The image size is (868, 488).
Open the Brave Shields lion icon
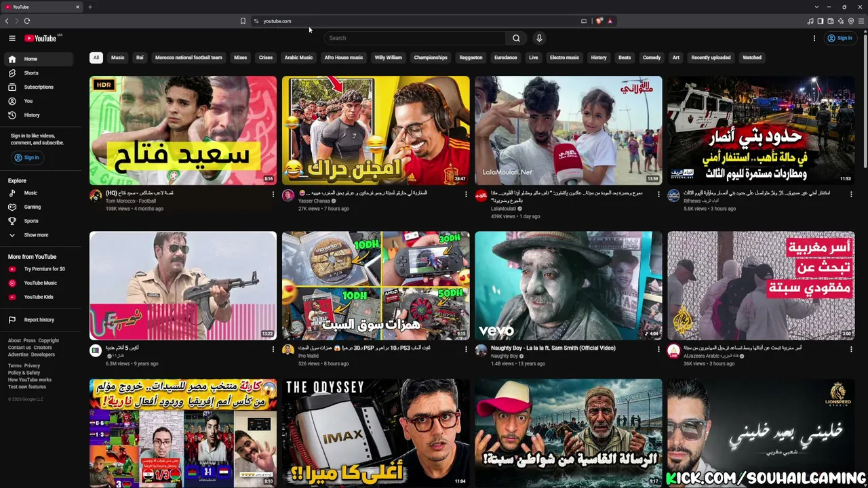599,21
